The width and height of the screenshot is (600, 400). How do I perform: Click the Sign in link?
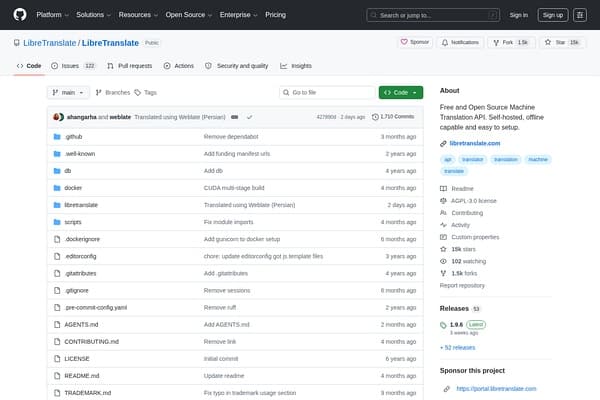[518, 15]
